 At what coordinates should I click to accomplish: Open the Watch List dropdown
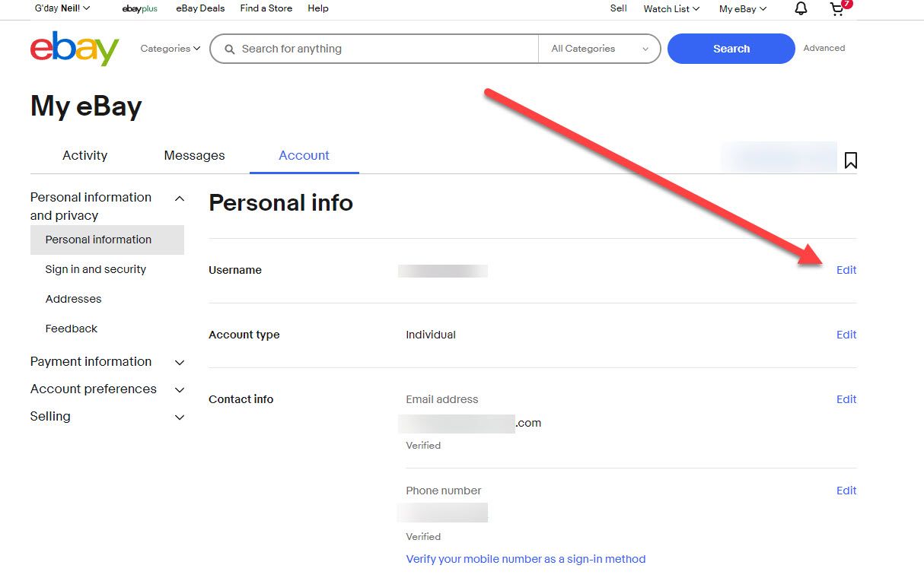[x=669, y=8]
